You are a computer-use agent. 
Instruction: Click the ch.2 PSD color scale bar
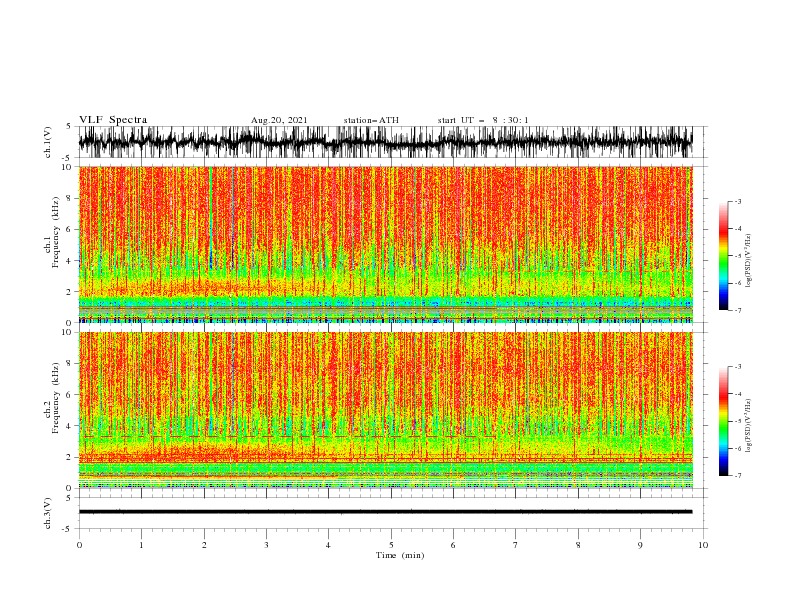tap(723, 421)
